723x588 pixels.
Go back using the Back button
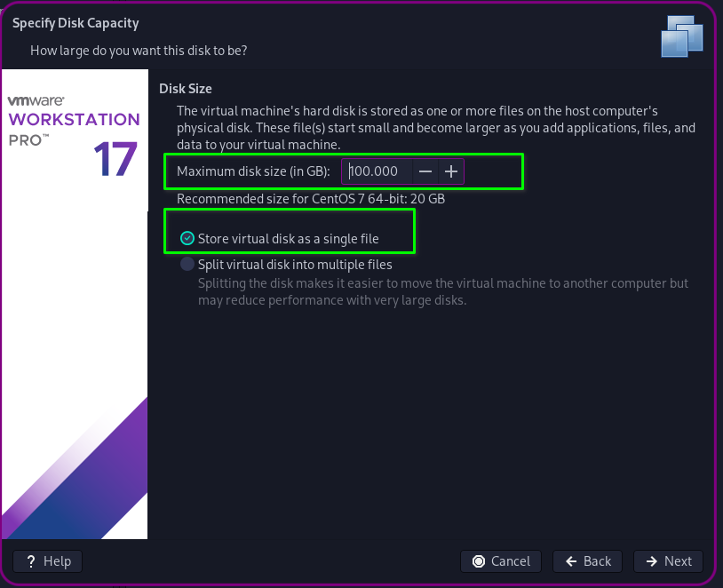point(587,561)
